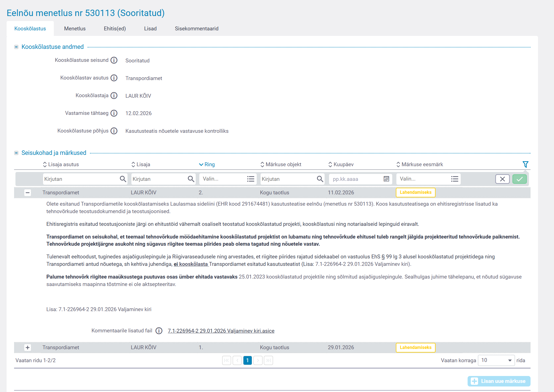Click Lisan uue märkuse button
The height and width of the screenshot is (392, 554).
pos(499,381)
